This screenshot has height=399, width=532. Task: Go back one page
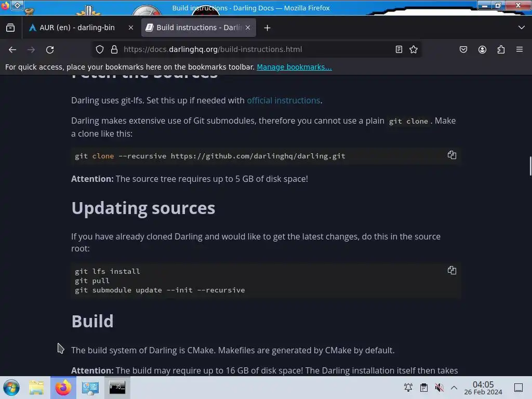tap(12, 50)
